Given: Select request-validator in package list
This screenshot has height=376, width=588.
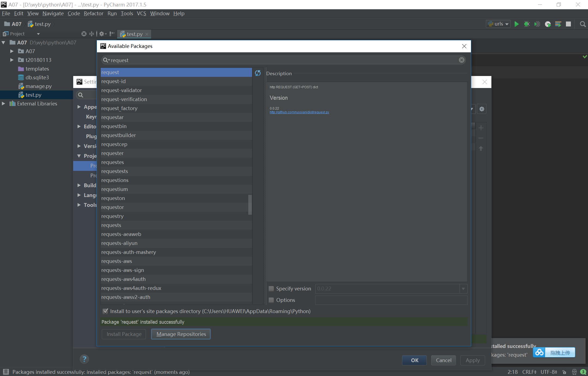Looking at the screenshot, I should coord(176,90).
